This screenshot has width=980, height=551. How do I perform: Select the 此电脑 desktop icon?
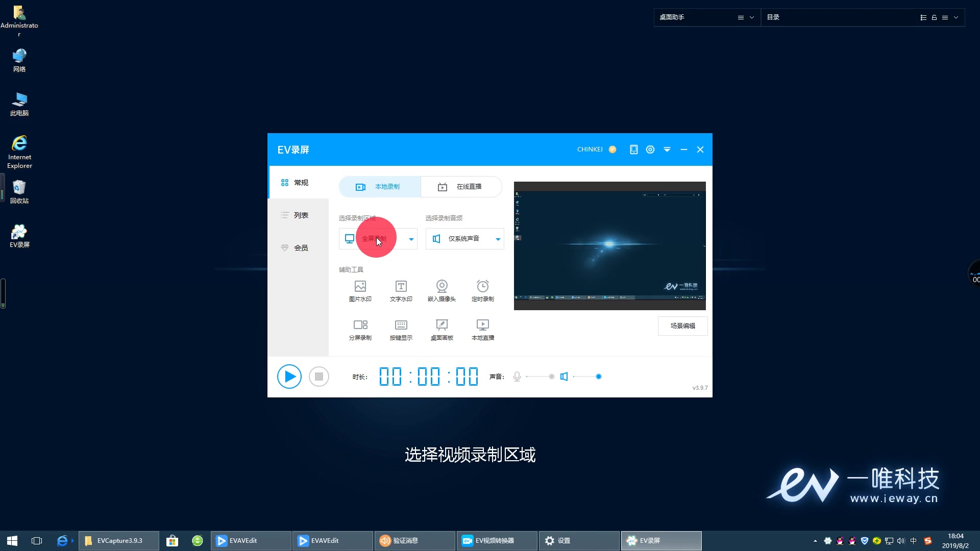tap(19, 104)
